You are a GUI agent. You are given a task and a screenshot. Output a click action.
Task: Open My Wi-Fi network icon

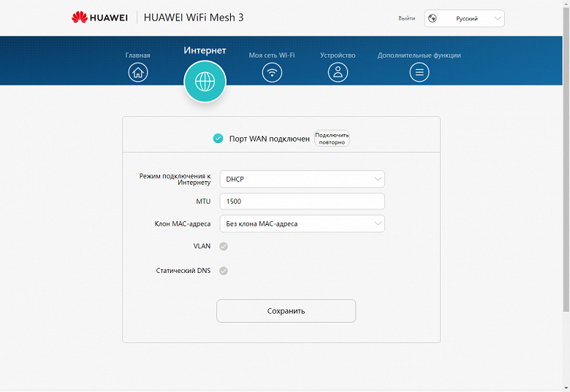coord(272,72)
